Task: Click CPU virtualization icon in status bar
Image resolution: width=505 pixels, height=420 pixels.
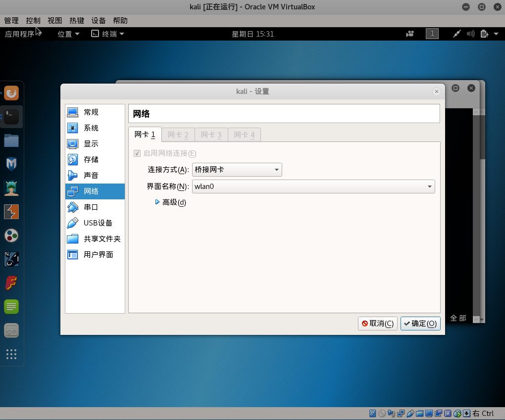Action: click(x=448, y=414)
